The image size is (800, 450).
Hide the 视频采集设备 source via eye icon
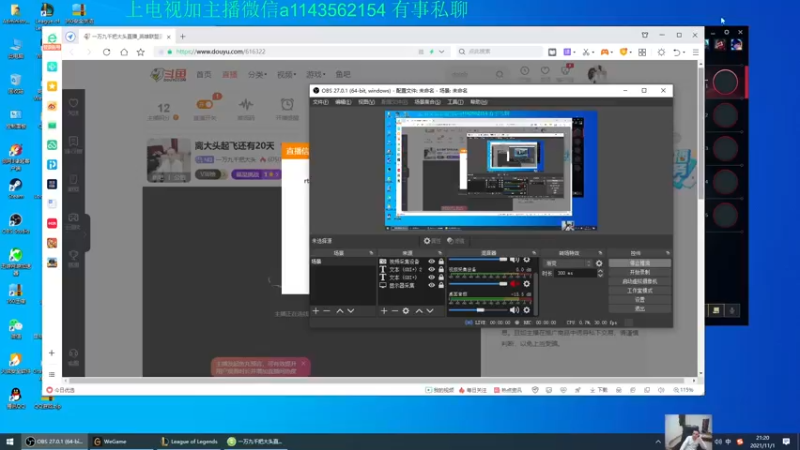pos(432,261)
